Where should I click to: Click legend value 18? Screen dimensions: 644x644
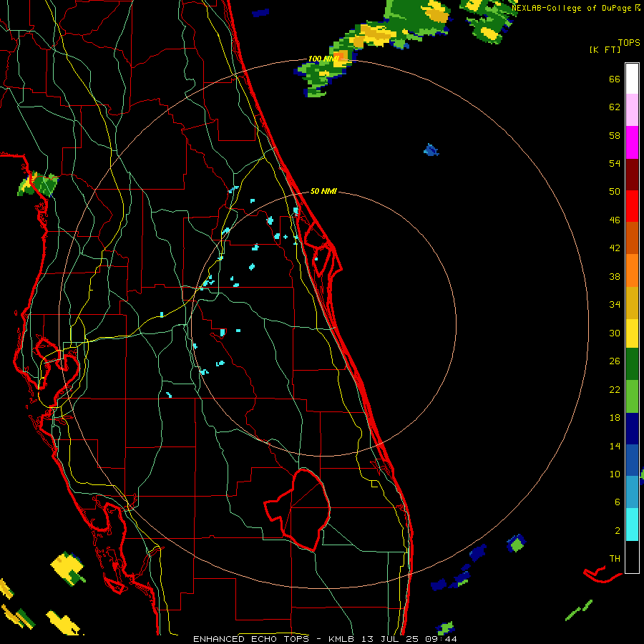tap(615, 418)
